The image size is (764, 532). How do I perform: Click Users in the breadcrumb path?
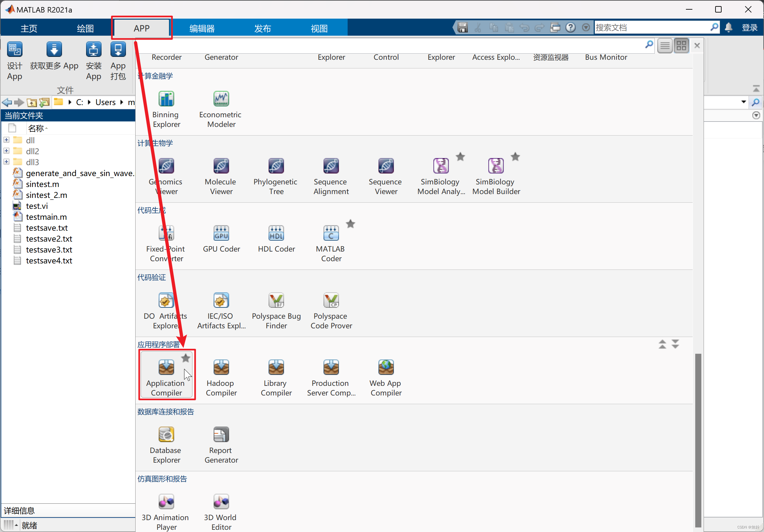pos(105,102)
